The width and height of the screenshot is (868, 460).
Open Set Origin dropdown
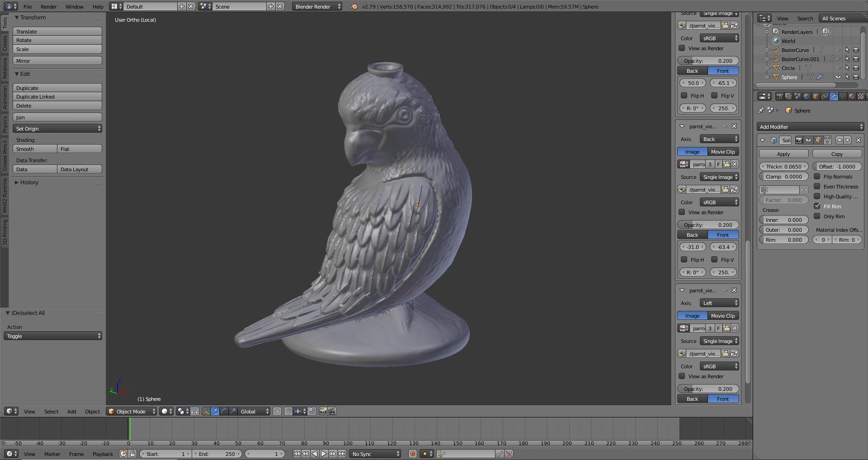(x=57, y=129)
